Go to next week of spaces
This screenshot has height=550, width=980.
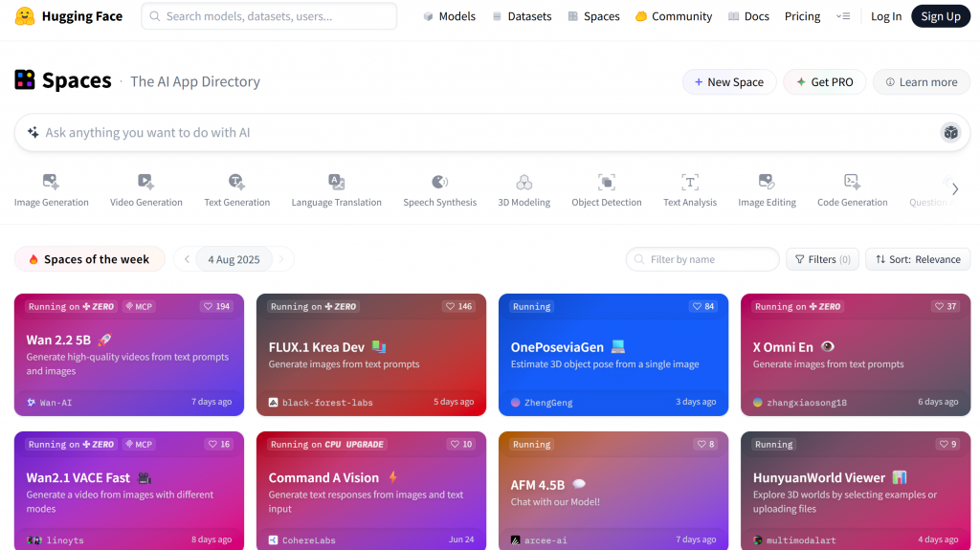pyautogui.click(x=282, y=259)
